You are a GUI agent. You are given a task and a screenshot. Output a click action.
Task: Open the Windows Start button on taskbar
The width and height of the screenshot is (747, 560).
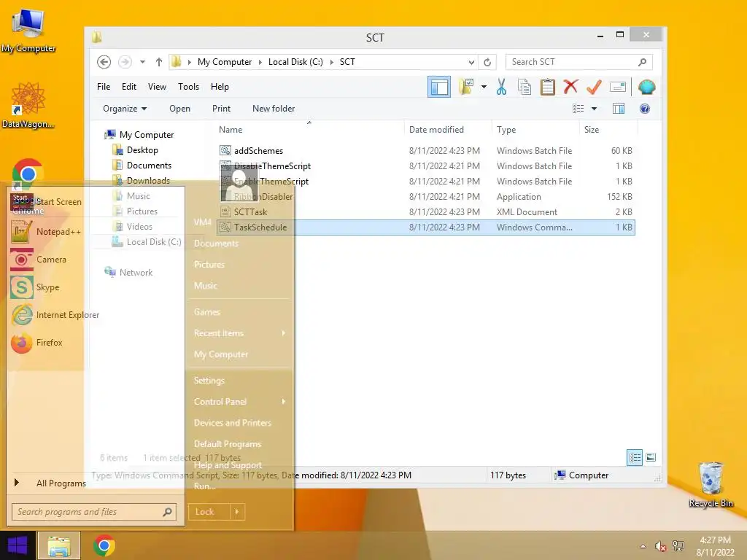click(18, 545)
